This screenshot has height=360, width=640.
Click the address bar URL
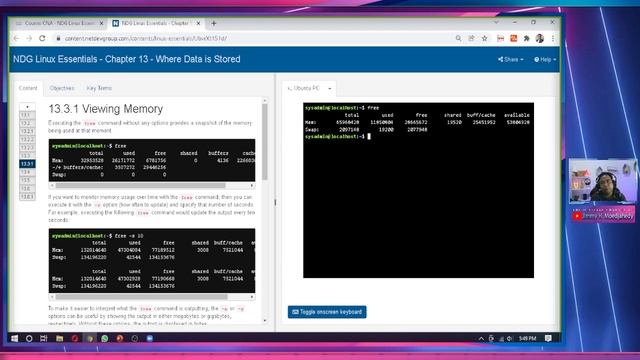click(x=146, y=38)
